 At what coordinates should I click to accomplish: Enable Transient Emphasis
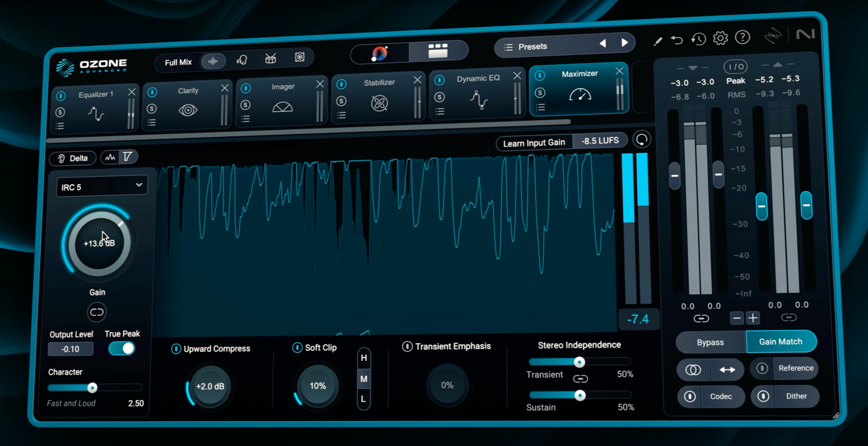(x=407, y=346)
